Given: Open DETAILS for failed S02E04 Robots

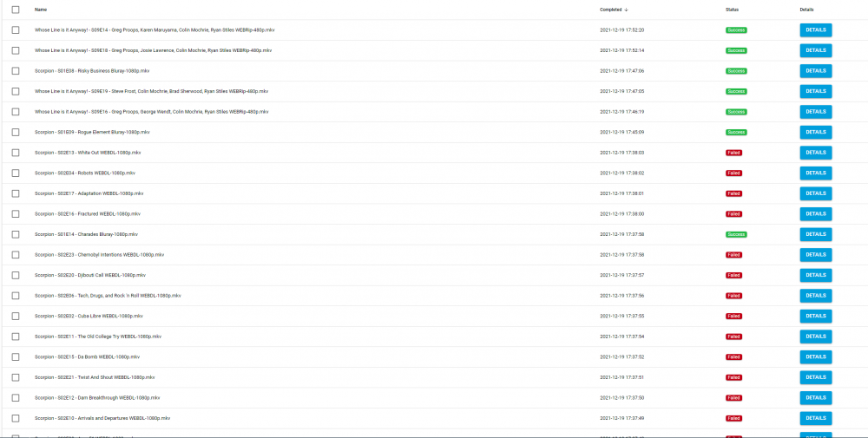Looking at the screenshot, I should [x=815, y=173].
